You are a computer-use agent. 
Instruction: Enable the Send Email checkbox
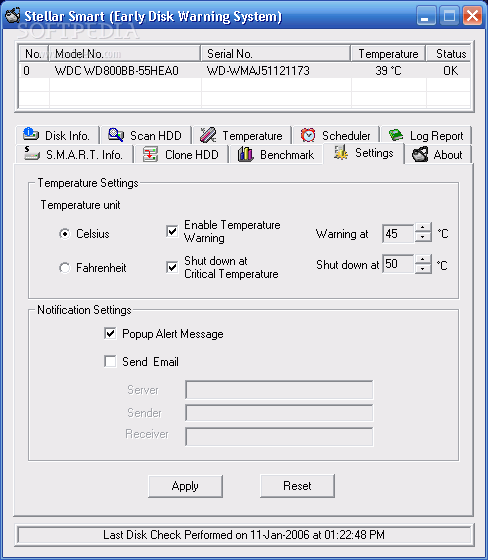tap(110, 361)
